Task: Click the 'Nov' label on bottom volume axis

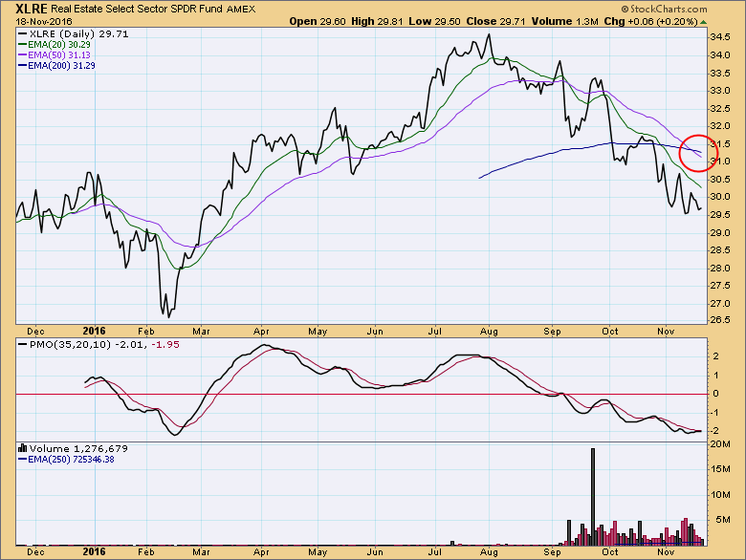Action: coord(666,552)
